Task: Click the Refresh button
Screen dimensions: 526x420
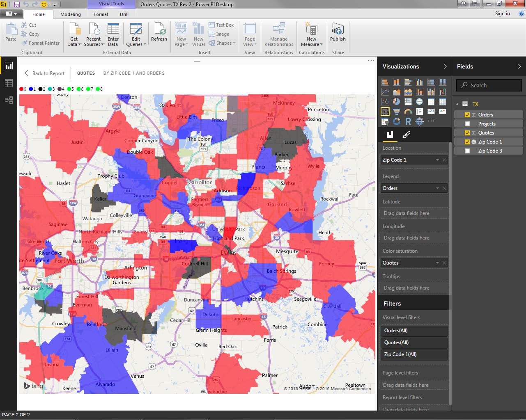Action: tap(159, 32)
